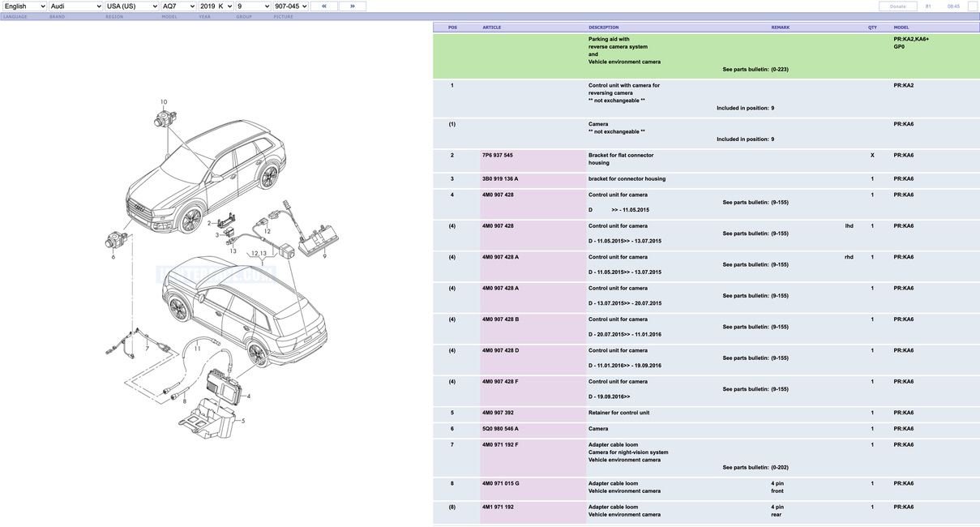Open the Language dropdown showing English

click(23, 4)
